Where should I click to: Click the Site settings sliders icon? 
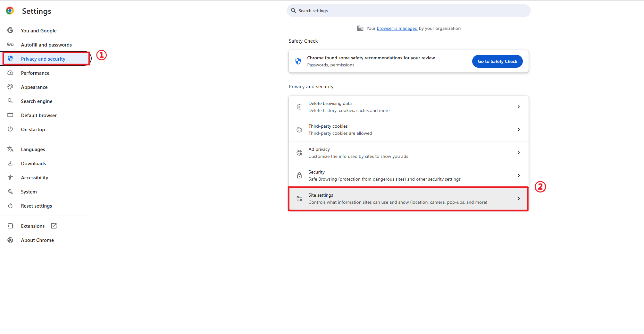(x=299, y=199)
